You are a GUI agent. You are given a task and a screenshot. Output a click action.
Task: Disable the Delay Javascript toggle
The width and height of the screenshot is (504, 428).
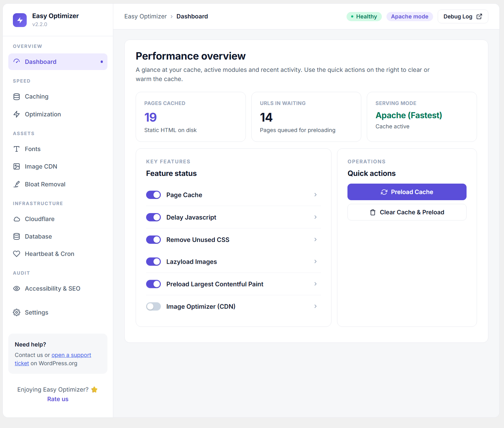[153, 217]
